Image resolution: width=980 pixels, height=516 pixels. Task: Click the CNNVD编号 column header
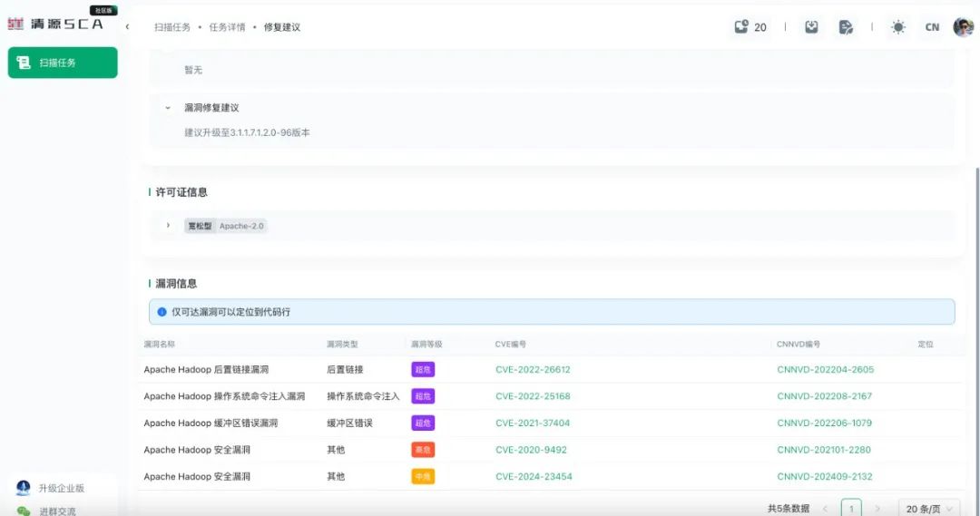point(799,345)
